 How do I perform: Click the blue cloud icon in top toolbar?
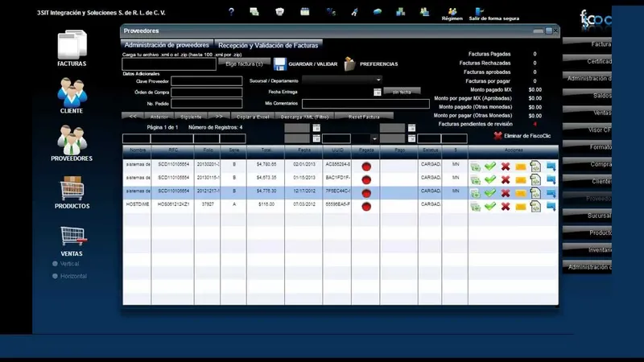coord(377,12)
